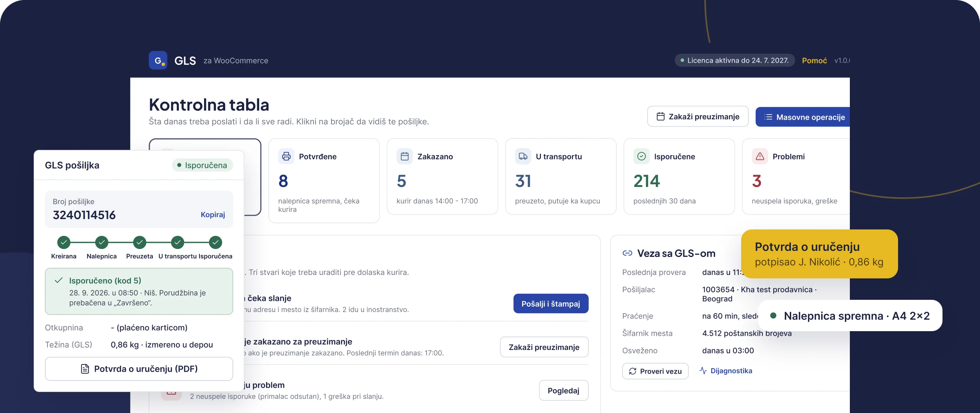Click the printer icon on Potvrđene card
Screen dimensions: 980x413
[x=286, y=156]
